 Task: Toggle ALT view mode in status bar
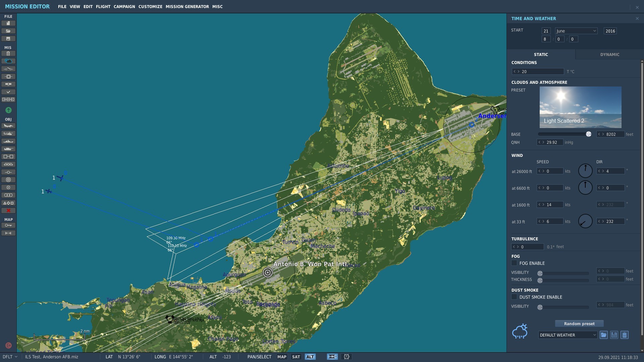pyautogui.click(x=310, y=357)
